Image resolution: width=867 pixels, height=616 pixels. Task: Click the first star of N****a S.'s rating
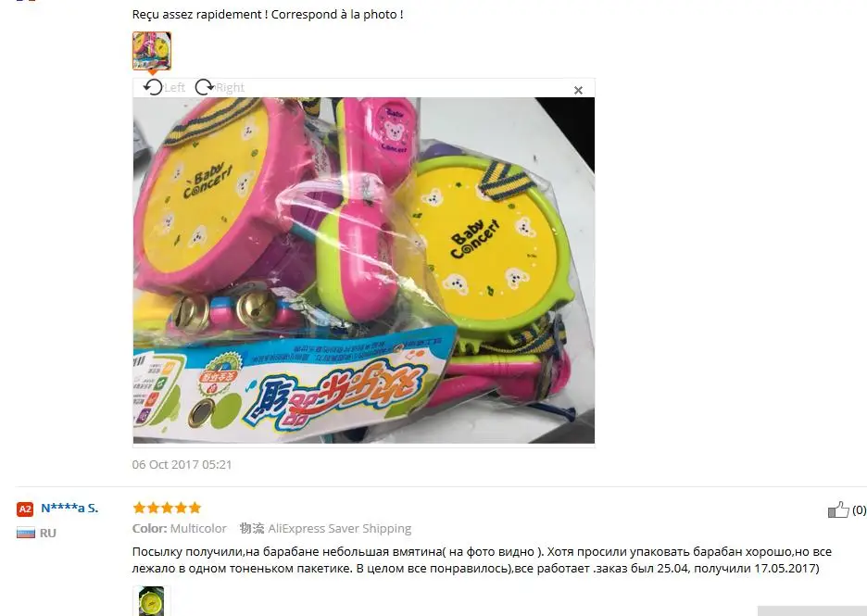pyautogui.click(x=139, y=508)
